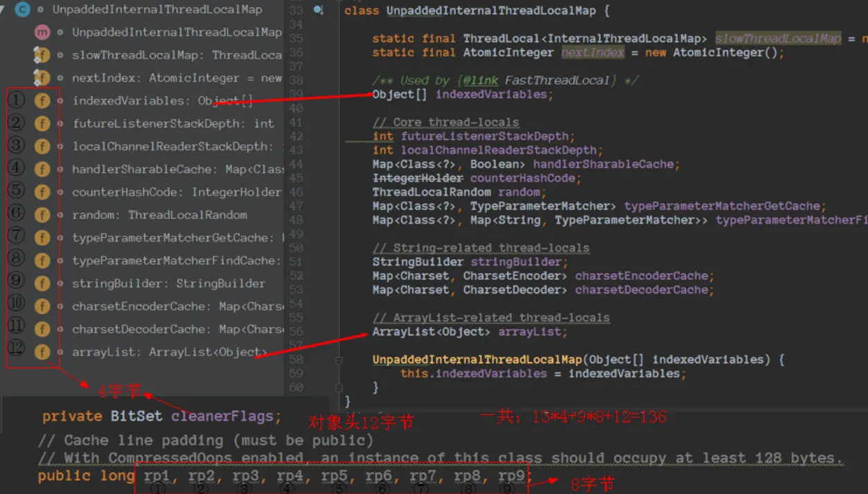This screenshot has height=494, width=868.
Task: Click the field icon next to handlerSharableCache
Action: pyautogui.click(x=42, y=169)
